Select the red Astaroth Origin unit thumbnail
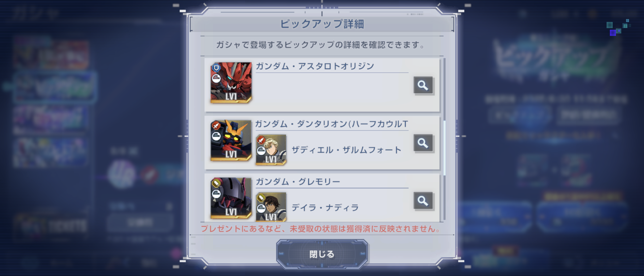 231,83
